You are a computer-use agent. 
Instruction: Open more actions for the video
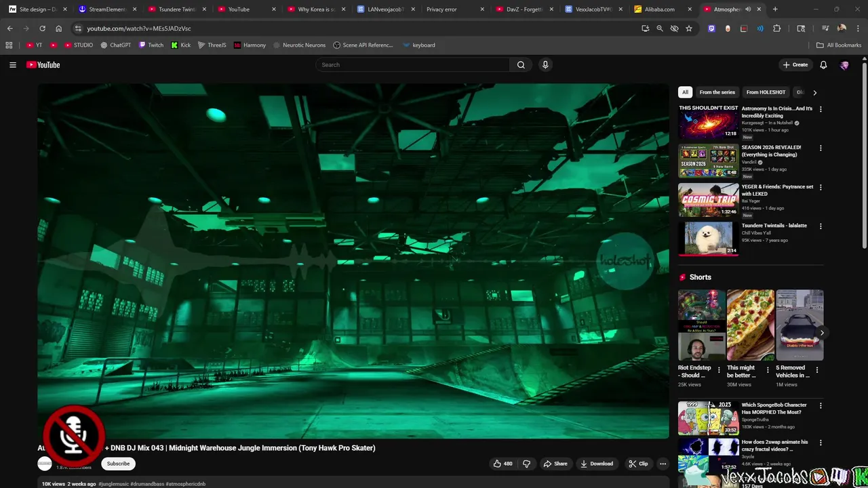click(663, 464)
